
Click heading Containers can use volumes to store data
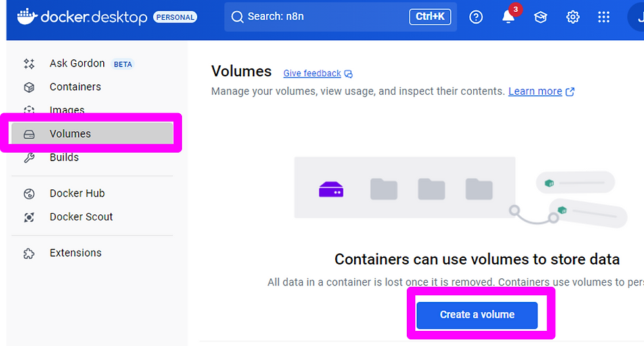click(x=477, y=259)
